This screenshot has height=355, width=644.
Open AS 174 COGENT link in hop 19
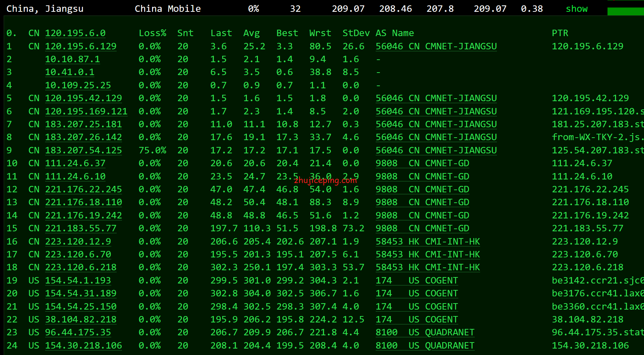click(x=417, y=280)
